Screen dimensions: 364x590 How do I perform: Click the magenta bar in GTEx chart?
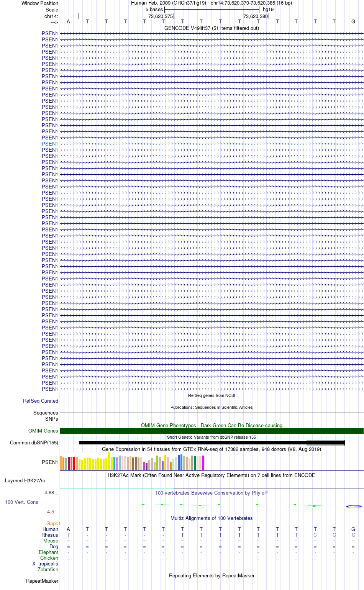203,463
